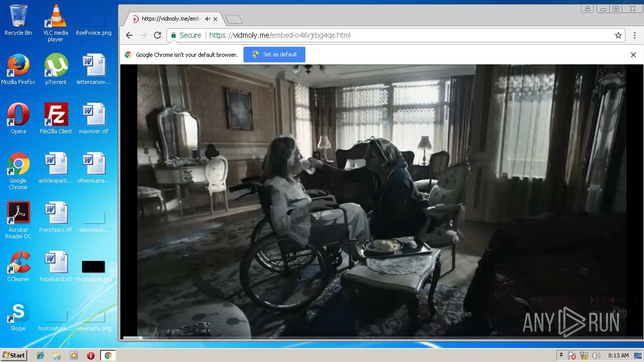Open frenchpics.rtf document
644x362 pixels.
point(56,217)
